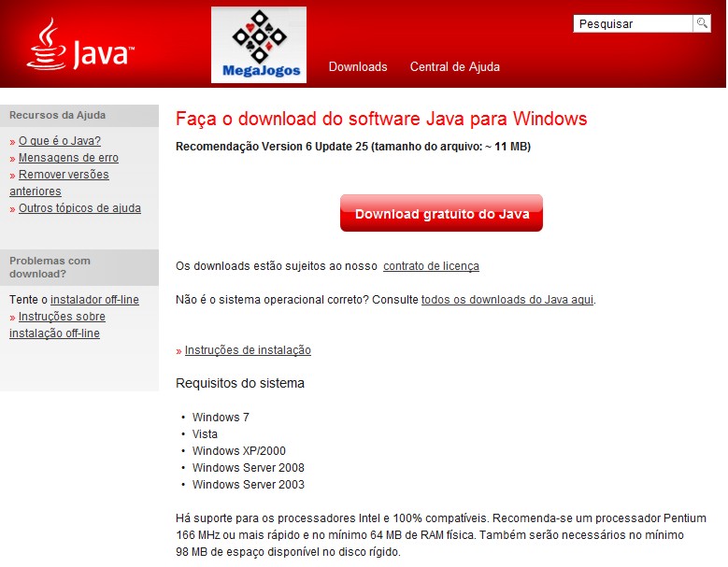Click the 'Requisitos do sistema' heading

240,383
